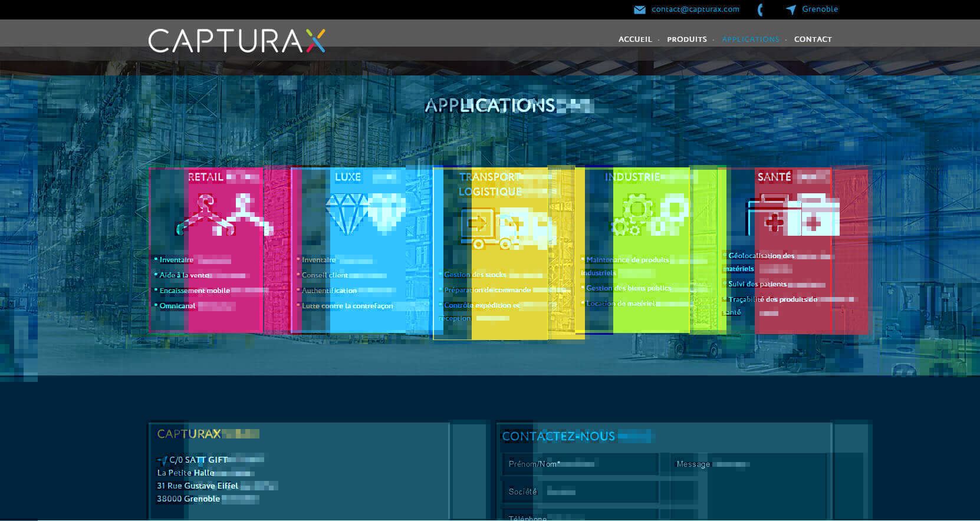
Task: Click 'Omnicanal' in the Retail card
Action: pos(177,306)
